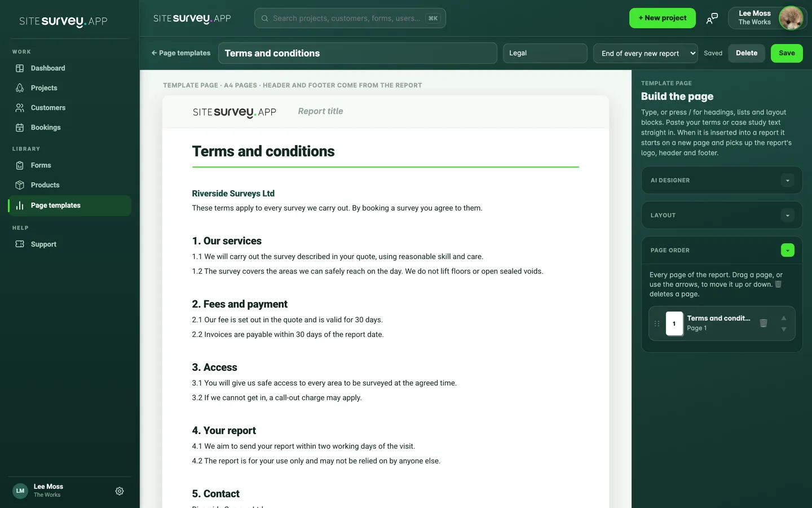Collapse the Page Order panel

(x=788, y=250)
